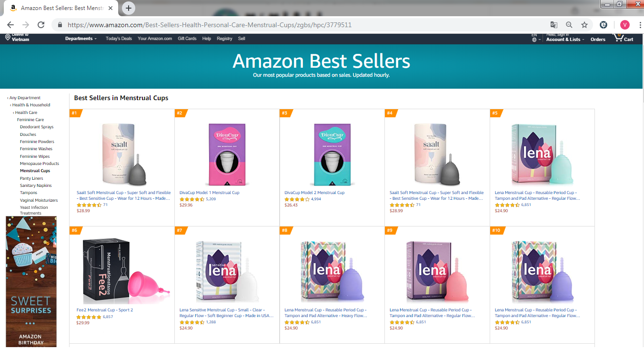Screen dimensions: 644x360
Task: Go to Today's Deals
Action: (119, 39)
